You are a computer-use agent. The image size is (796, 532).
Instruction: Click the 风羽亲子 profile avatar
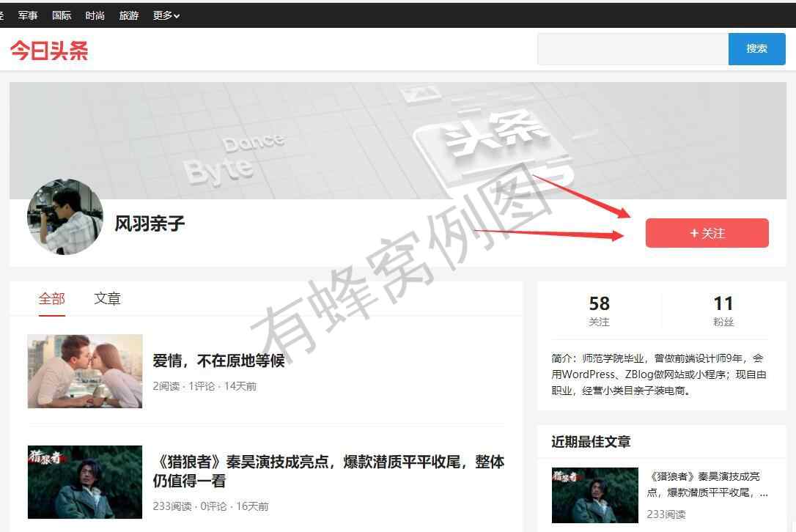point(65,217)
